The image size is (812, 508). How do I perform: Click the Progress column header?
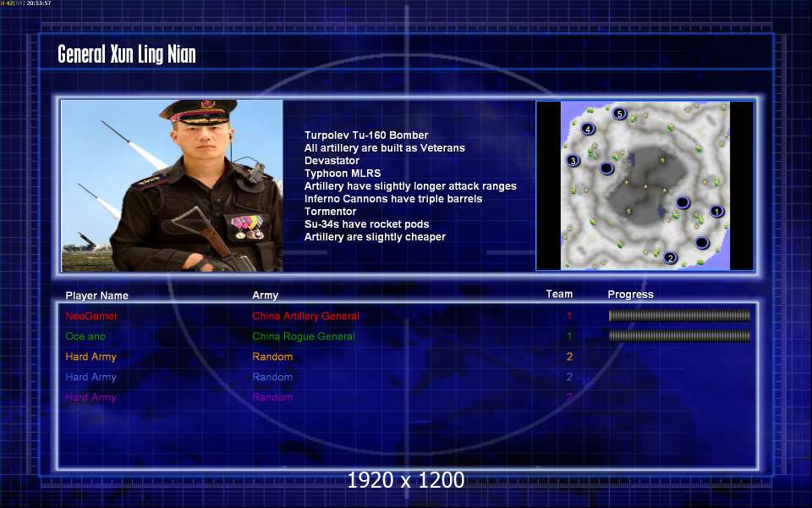coord(630,295)
